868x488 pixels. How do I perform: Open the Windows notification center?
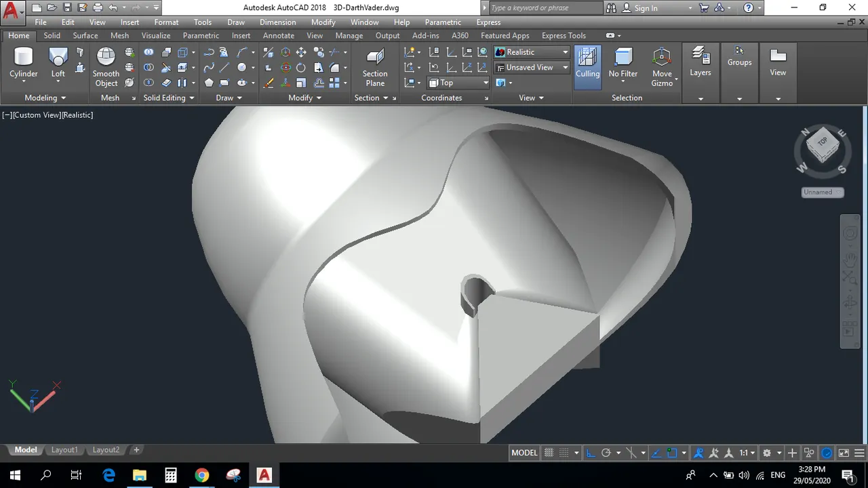point(847,475)
